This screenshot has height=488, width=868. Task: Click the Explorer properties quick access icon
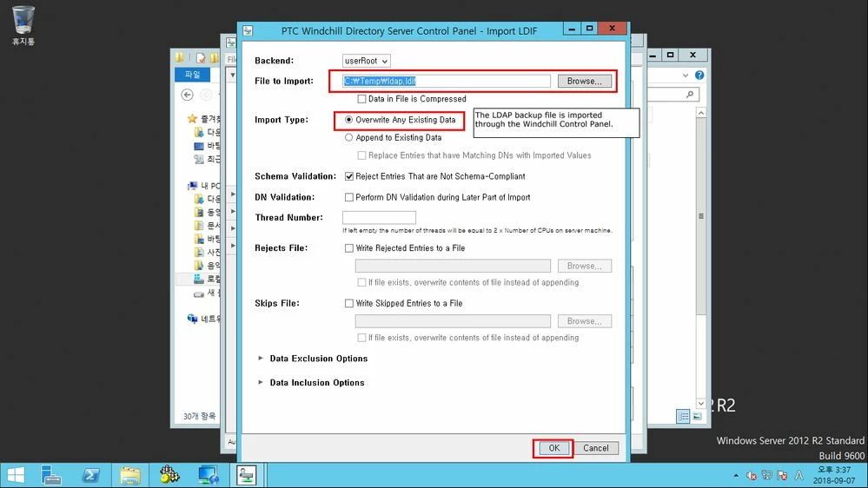pos(201,57)
